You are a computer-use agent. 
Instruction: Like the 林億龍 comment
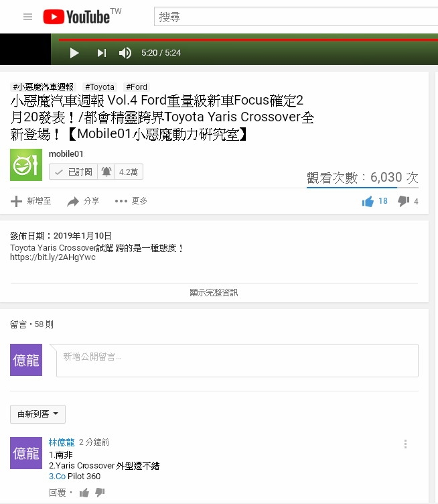(84, 493)
